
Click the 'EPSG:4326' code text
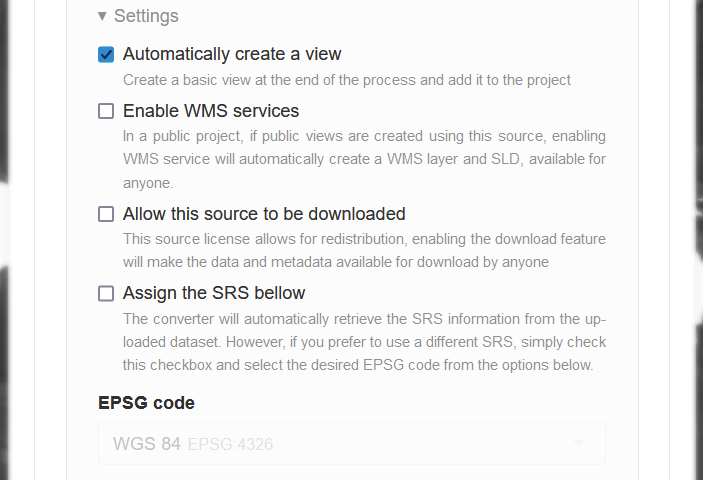tap(230, 444)
